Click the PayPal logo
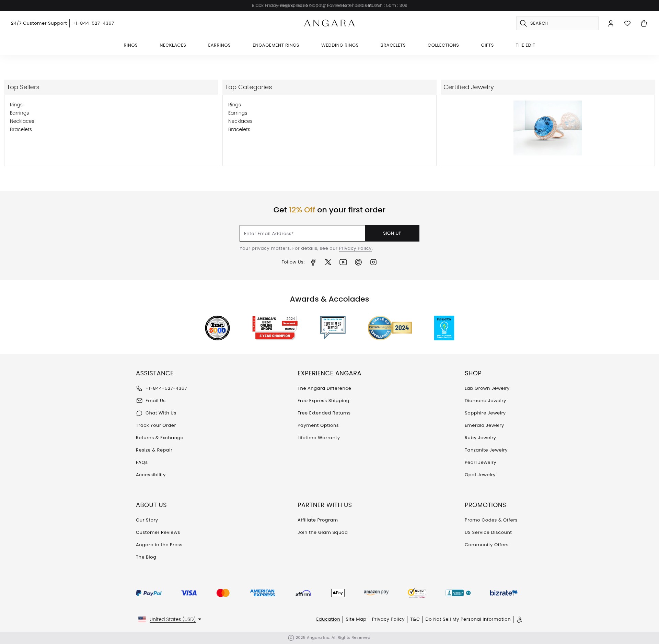 click(149, 593)
